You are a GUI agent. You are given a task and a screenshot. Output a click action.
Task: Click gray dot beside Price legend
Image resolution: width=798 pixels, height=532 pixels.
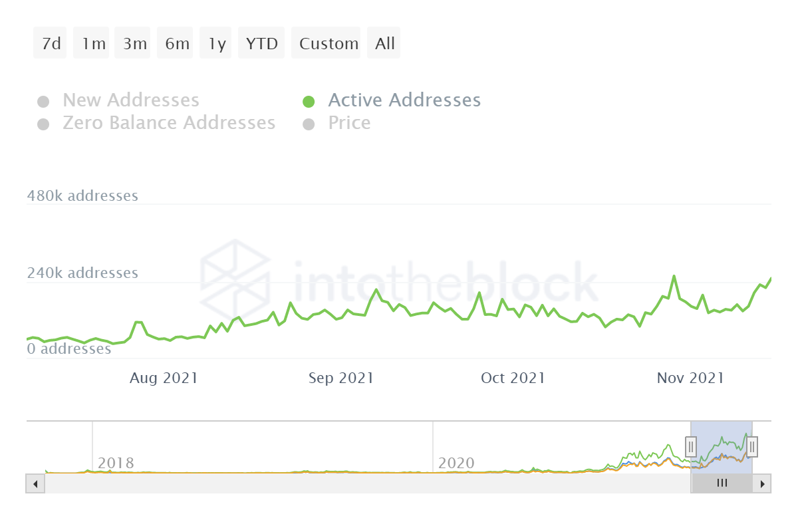pyautogui.click(x=309, y=124)
